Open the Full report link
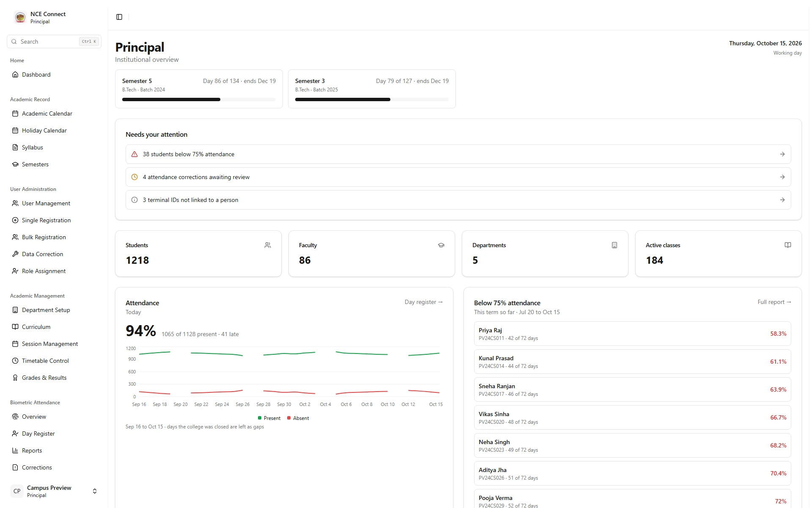Screen dimensions: 812x508 [774, 302]
